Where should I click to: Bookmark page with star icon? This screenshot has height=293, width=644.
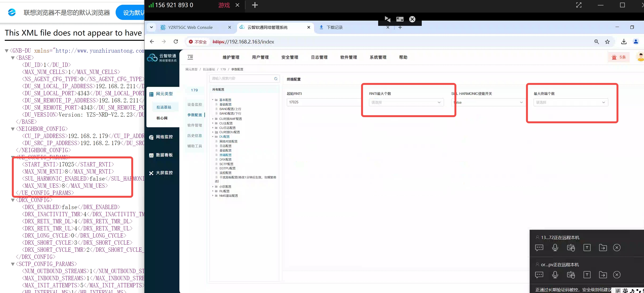607,42
